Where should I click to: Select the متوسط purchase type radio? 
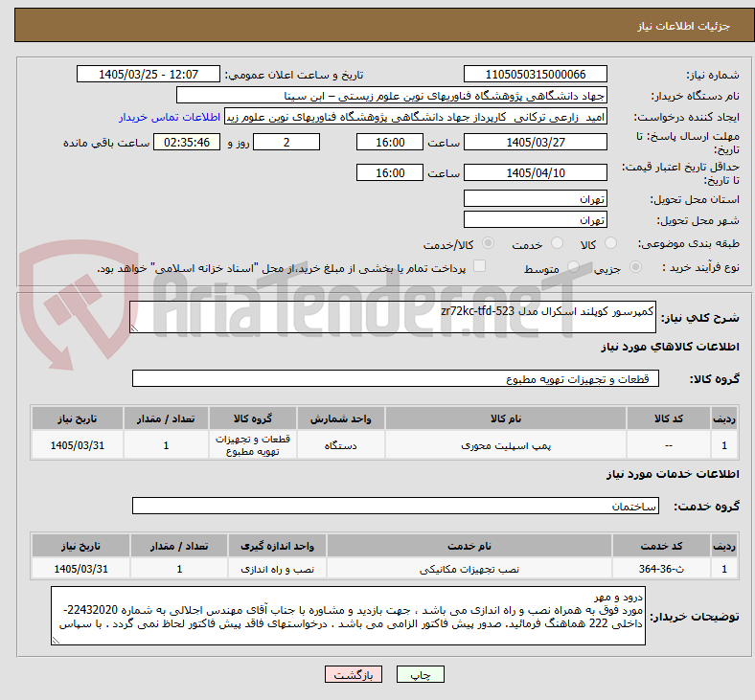(x=573, y=267)
